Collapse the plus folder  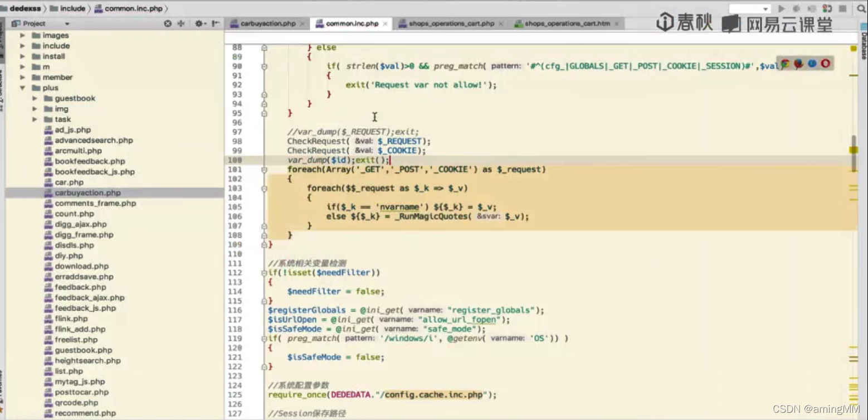click(22, 88)
